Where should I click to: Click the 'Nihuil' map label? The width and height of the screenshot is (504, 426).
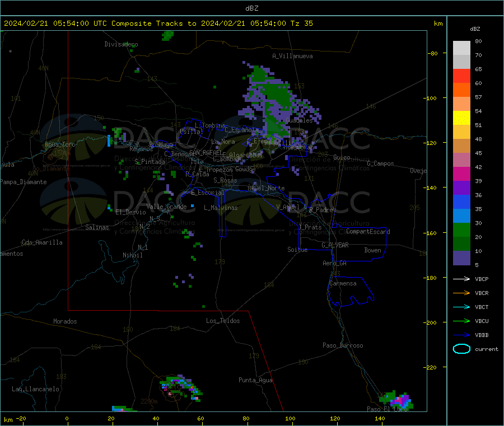132,255
